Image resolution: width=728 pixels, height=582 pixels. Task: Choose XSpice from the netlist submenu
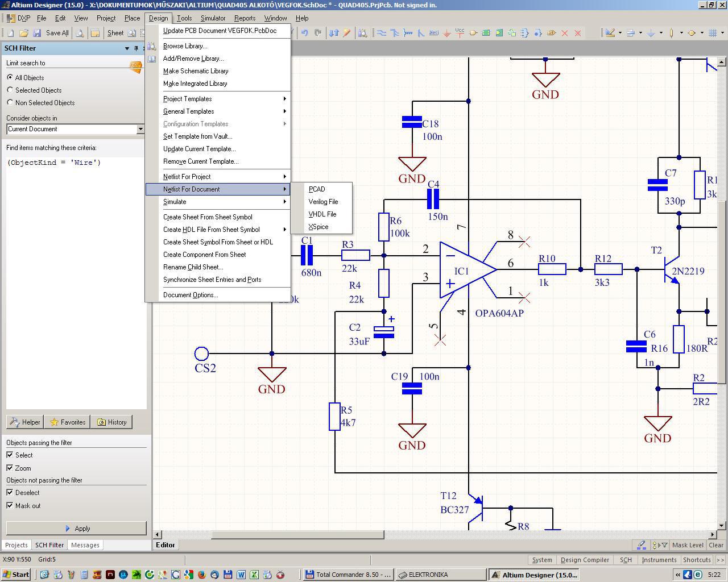tap(318, 227)
